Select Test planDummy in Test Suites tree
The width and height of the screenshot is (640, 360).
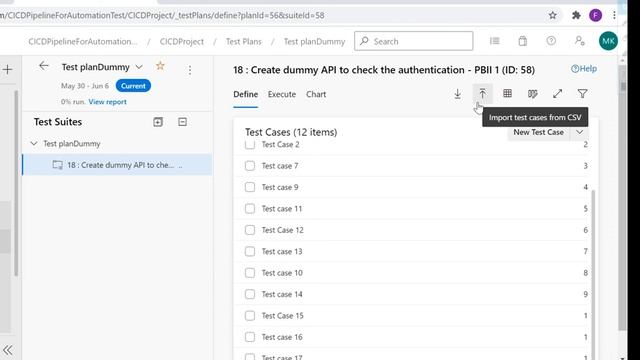pyautogui.click(x=72, y=144)
